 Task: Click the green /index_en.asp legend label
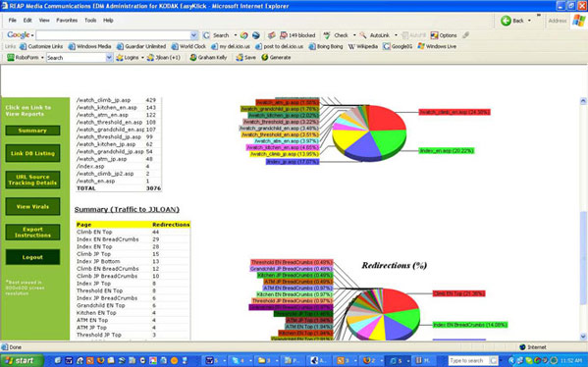point(447,151)
